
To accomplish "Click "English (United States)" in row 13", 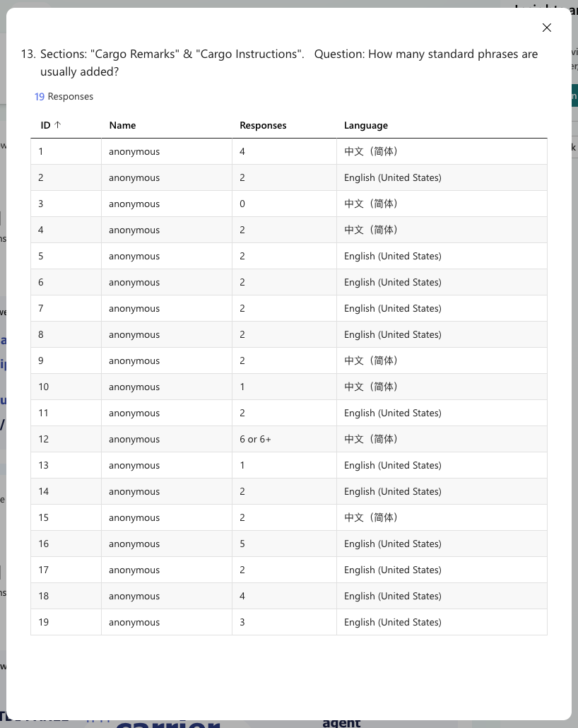I will click(x=393, y=466).
